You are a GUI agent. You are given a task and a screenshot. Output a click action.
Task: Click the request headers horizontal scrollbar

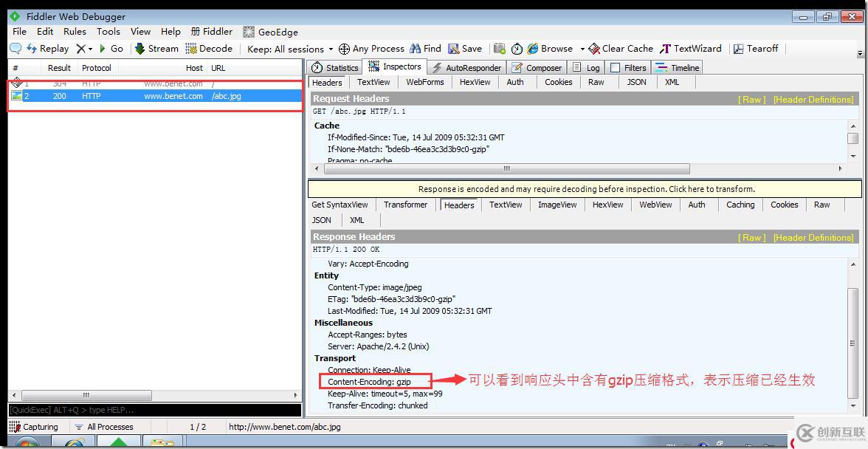[506, 168]
